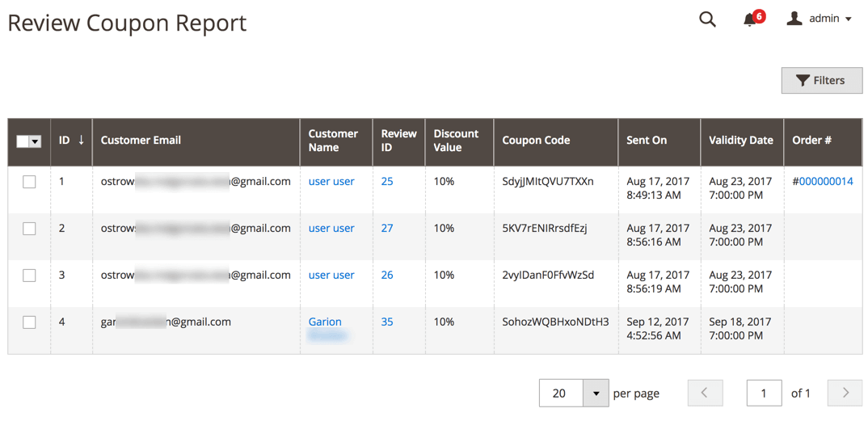Open the search magnifier icon
Viewport: 868px width, 421px height.
pyautogui.click(x=707, y=19)
